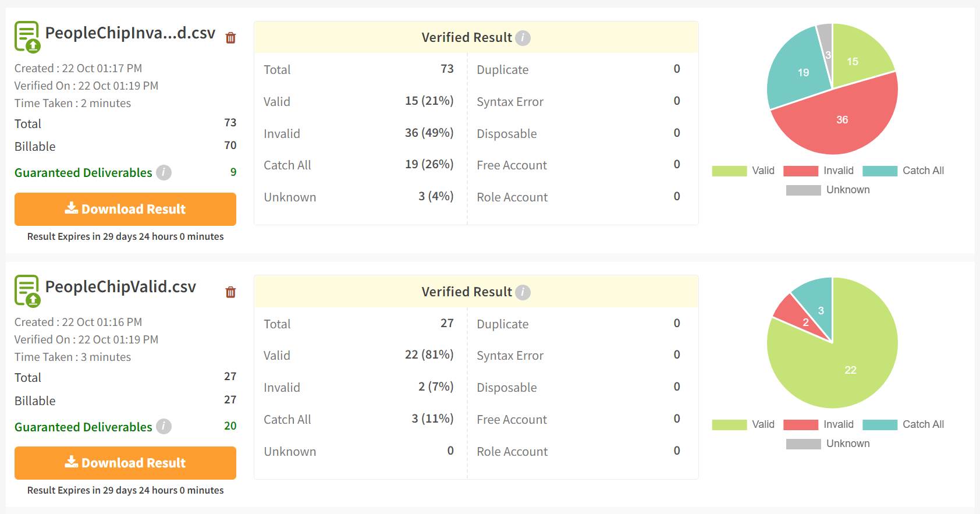Viewport: 980px width, 514px height.
Task: Download results for PeopleChipValid.csv
Action: (125, 462)
